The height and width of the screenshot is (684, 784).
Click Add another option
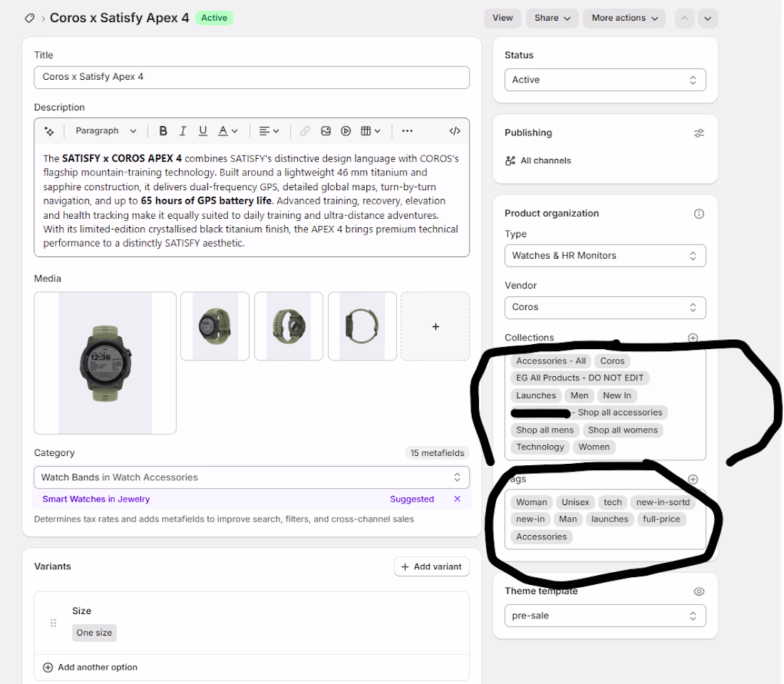tap(91, 668)
